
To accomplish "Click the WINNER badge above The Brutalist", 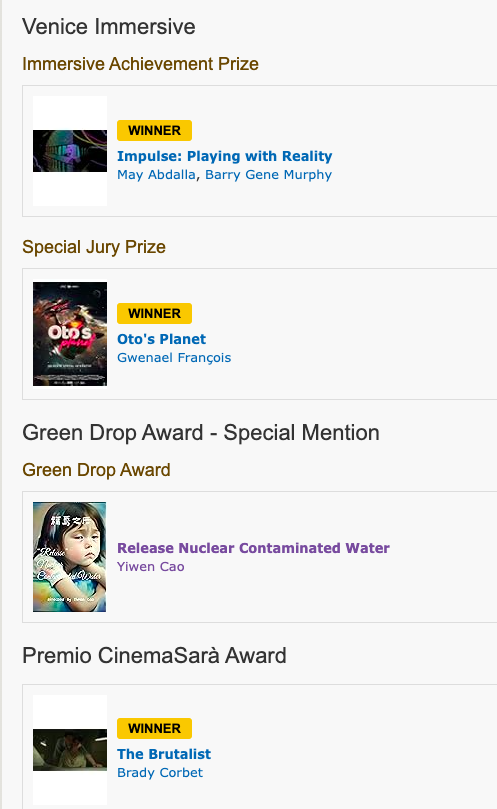I will tap(154, 729).
